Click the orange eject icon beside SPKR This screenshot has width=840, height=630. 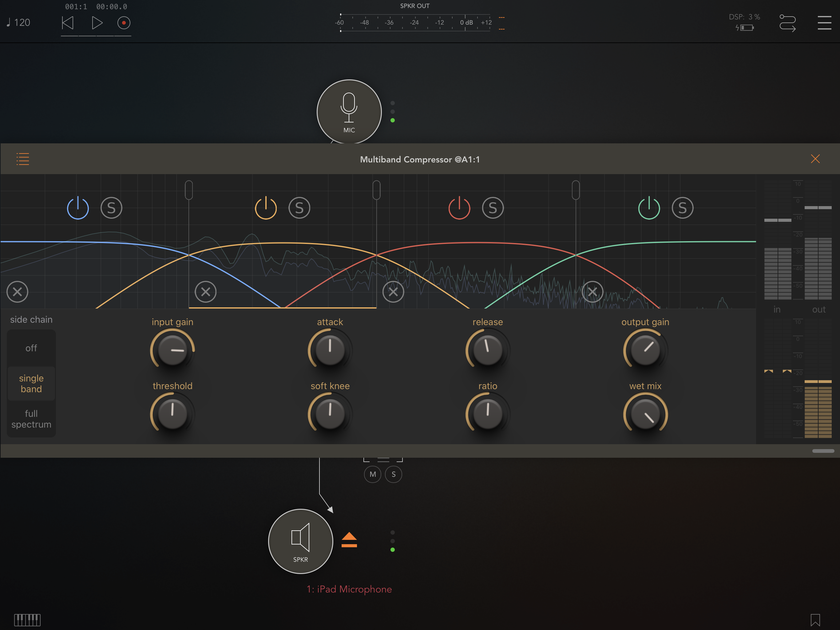point(349,540)
